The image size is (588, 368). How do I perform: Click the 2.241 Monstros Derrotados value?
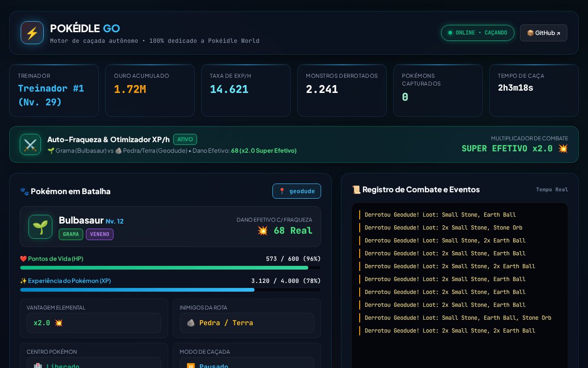[x=322, y=89]
